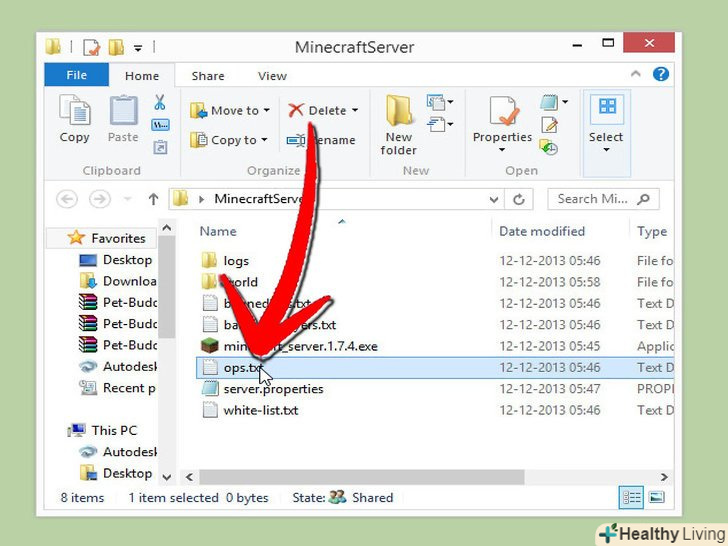Click the MinecraftServer address path

pyautogui.click(x=259, y=199)
